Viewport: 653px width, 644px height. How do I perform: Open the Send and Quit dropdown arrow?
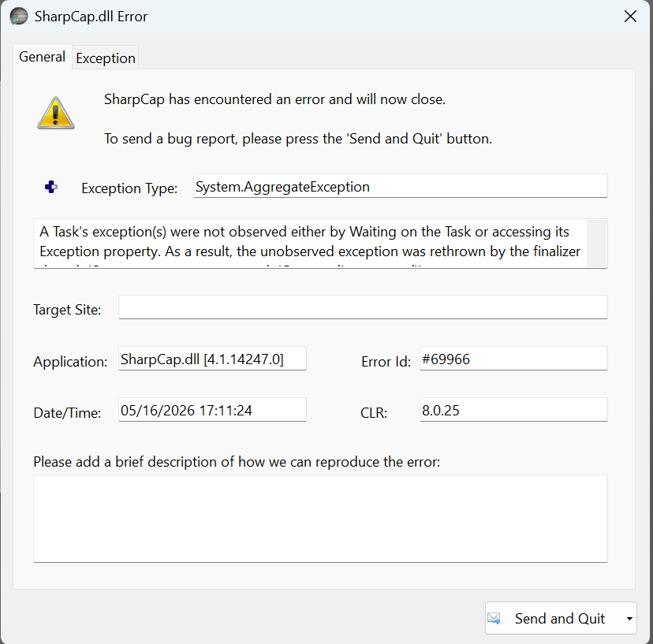(x=629, y=619)
